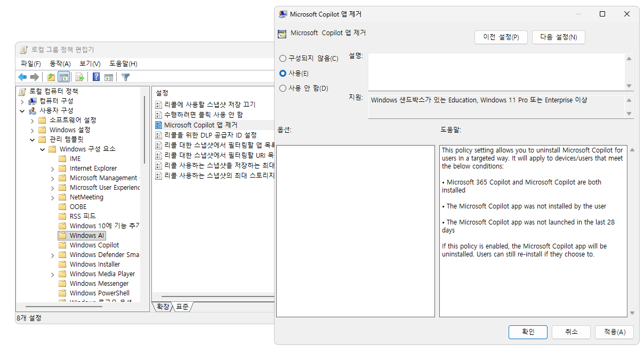644x353 pixels.
Task: Click the folder icon beside 소프트웨어 설정
Action: point(43,120)
